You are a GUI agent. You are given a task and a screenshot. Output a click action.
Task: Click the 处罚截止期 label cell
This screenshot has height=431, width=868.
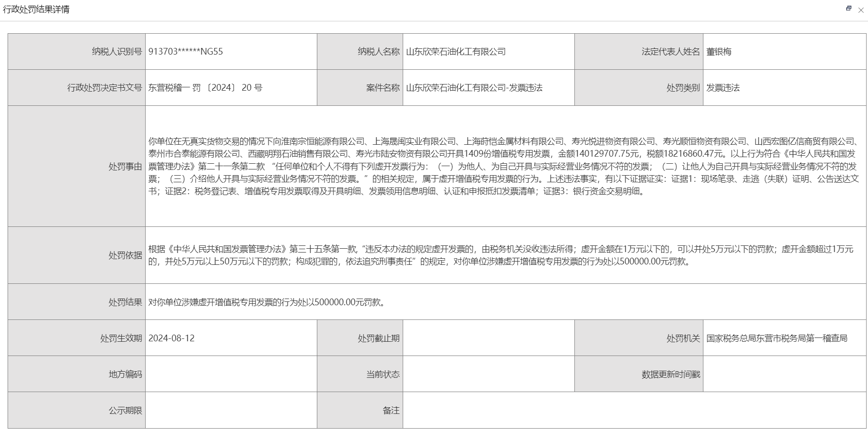(x=379, y=338)
